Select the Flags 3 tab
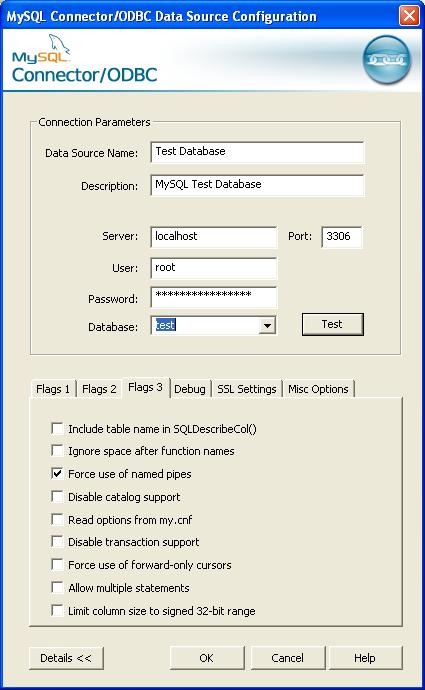 coord(146,387)
